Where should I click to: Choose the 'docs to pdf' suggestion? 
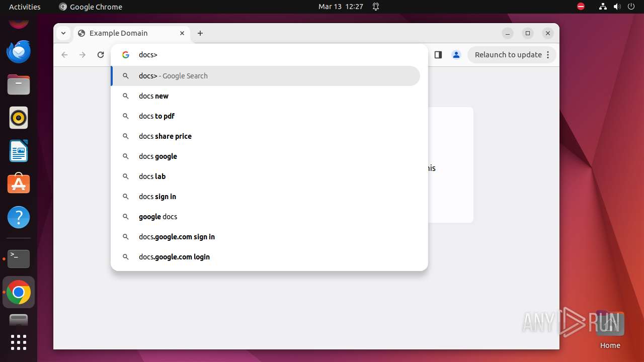click(x=266, y=116)
